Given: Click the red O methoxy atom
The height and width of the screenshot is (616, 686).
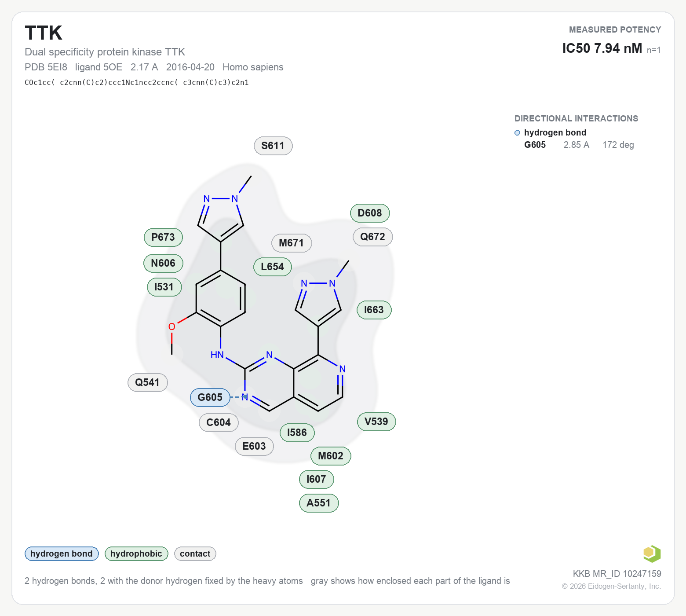Looking at the screenshot, I should (172, 327).
